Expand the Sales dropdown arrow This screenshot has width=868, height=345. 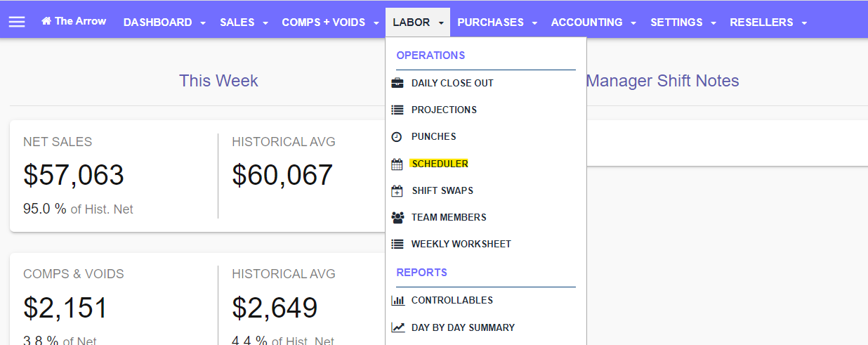pyautogui.click(x=265, y=23)
